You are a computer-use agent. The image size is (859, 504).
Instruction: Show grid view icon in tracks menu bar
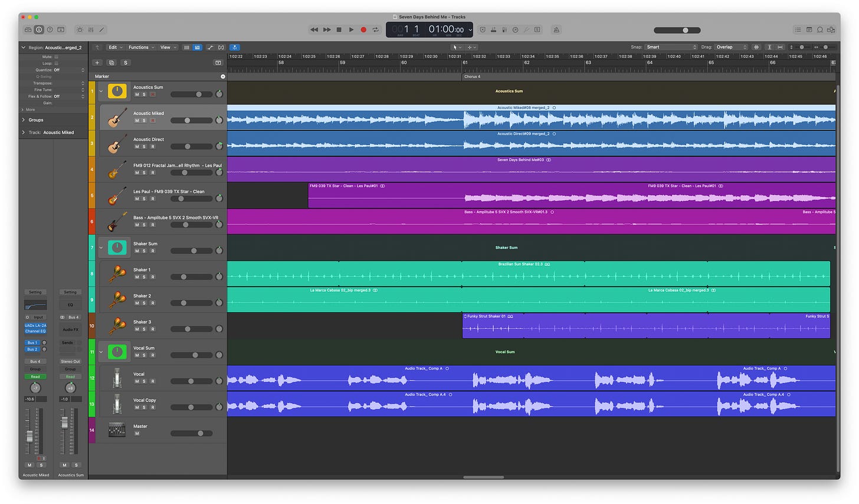186,47
